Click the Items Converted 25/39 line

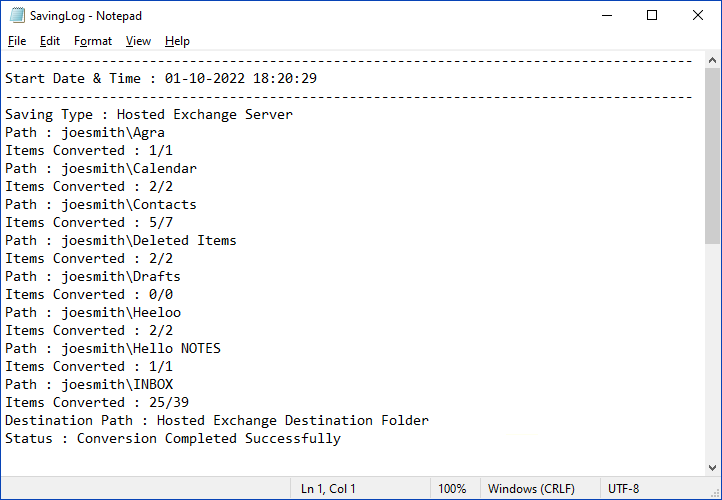click(x=97, y=402)
